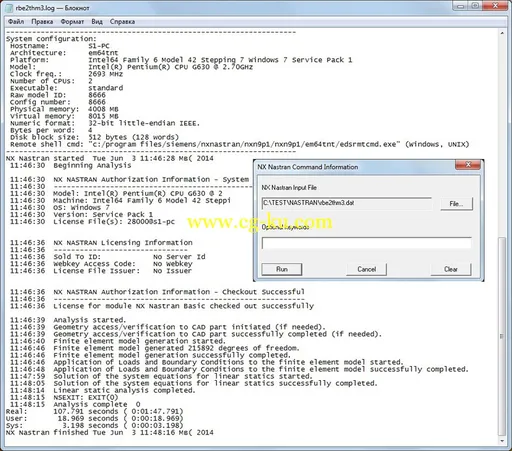Viewport: 512px width, 451px height.
Task: Click the scroll up arrow of Notepad scrollbar
Action: pyautogui.click(x=502, y=33)
